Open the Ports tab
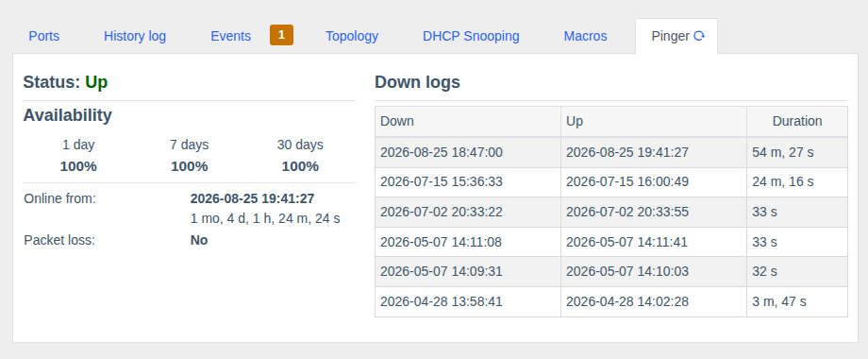 point(44,36)
